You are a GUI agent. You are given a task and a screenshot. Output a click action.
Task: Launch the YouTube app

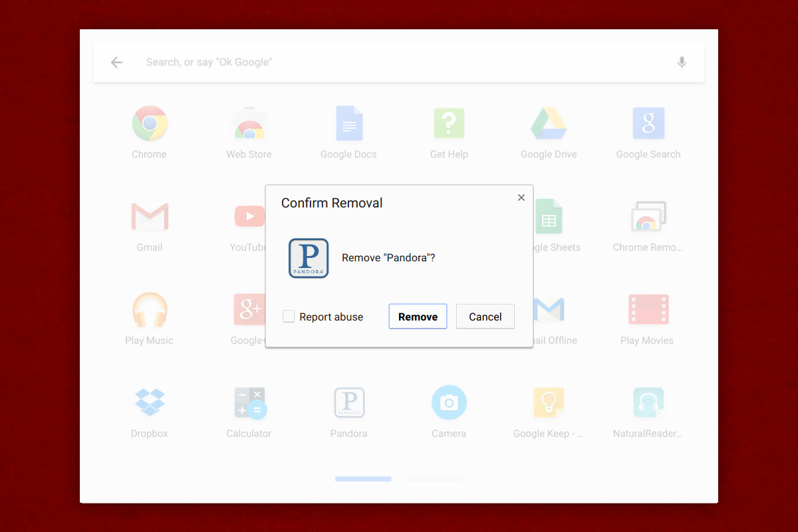tap(250, 217)
